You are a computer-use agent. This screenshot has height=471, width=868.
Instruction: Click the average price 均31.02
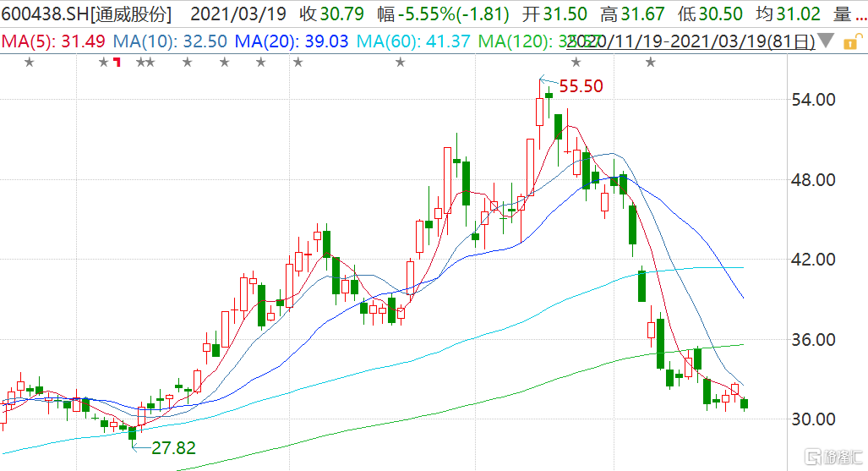788,14
